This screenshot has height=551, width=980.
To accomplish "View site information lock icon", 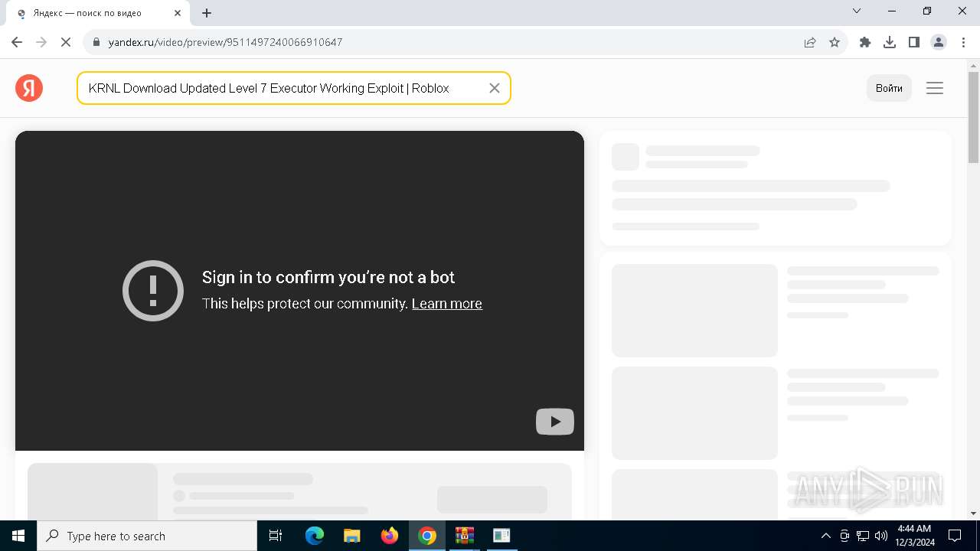I will click(96, 42).
